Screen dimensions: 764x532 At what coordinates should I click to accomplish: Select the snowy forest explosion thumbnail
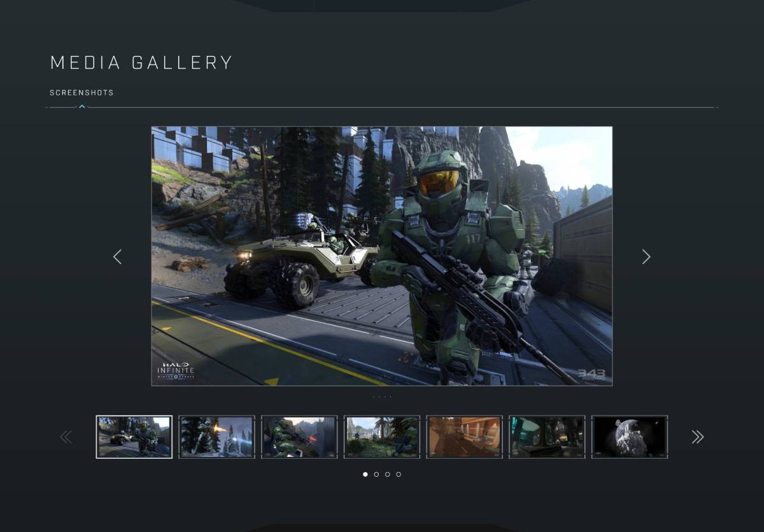point(216,437)
